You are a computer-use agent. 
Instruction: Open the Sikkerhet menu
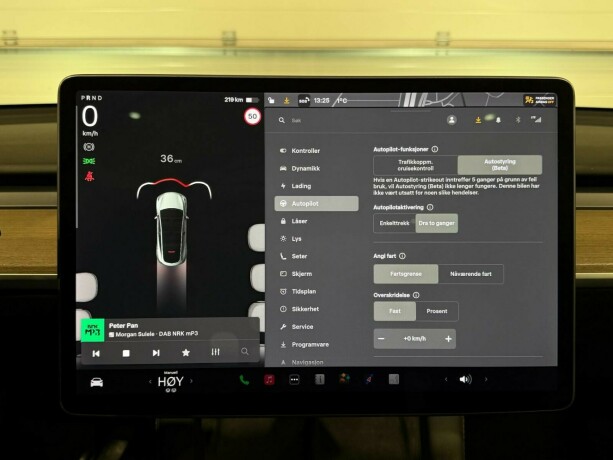coord(299,309)
